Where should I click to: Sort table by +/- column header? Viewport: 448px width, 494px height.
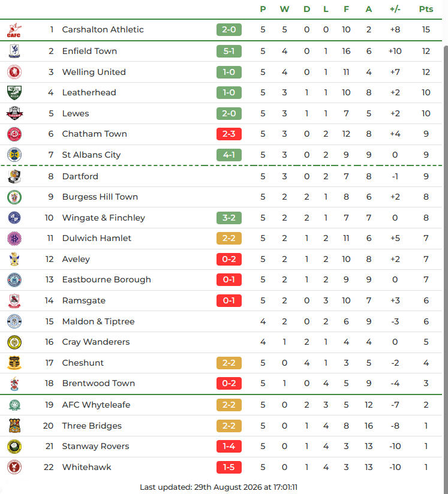395,9
